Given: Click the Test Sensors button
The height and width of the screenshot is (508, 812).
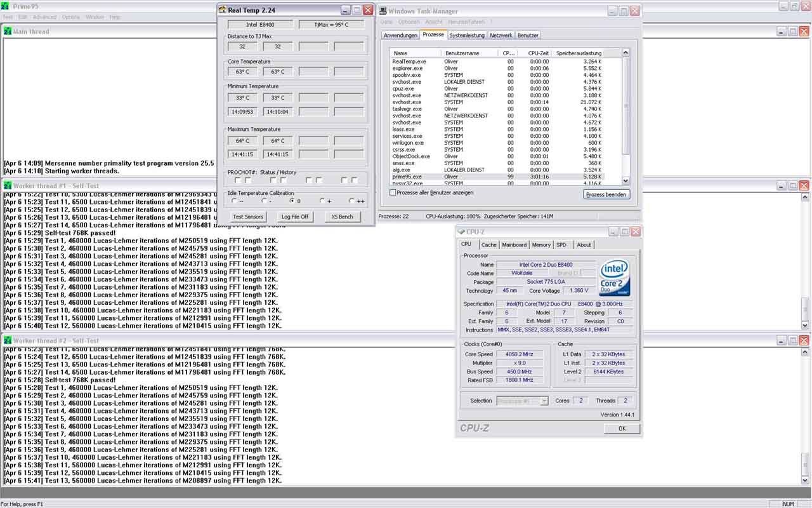Looking at the screenshot, I should 248,217.
